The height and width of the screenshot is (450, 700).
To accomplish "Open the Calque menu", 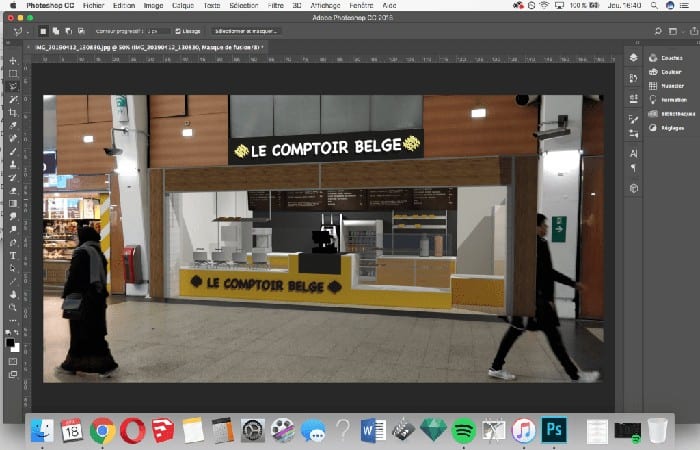I will coord(183,5).
